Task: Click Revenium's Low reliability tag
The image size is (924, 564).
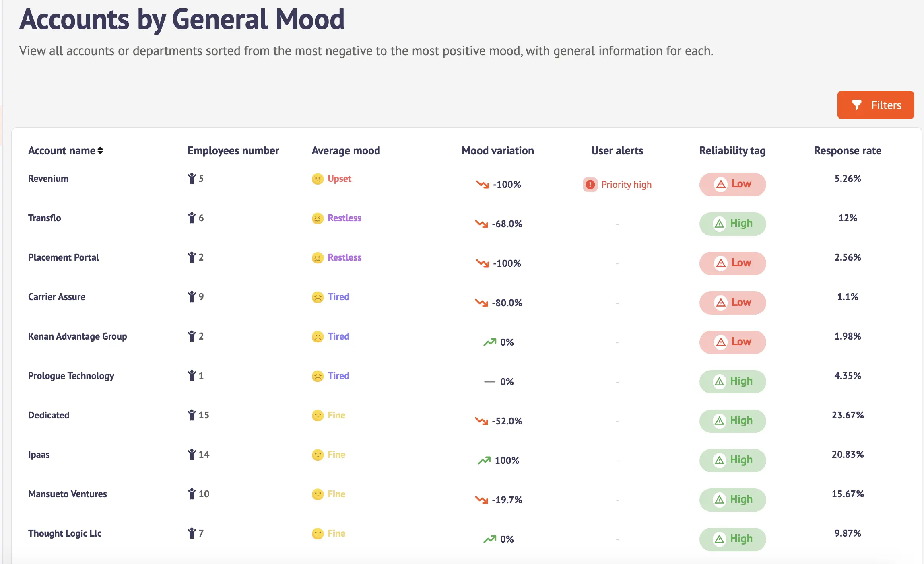Action: click(x=732, y=185)
